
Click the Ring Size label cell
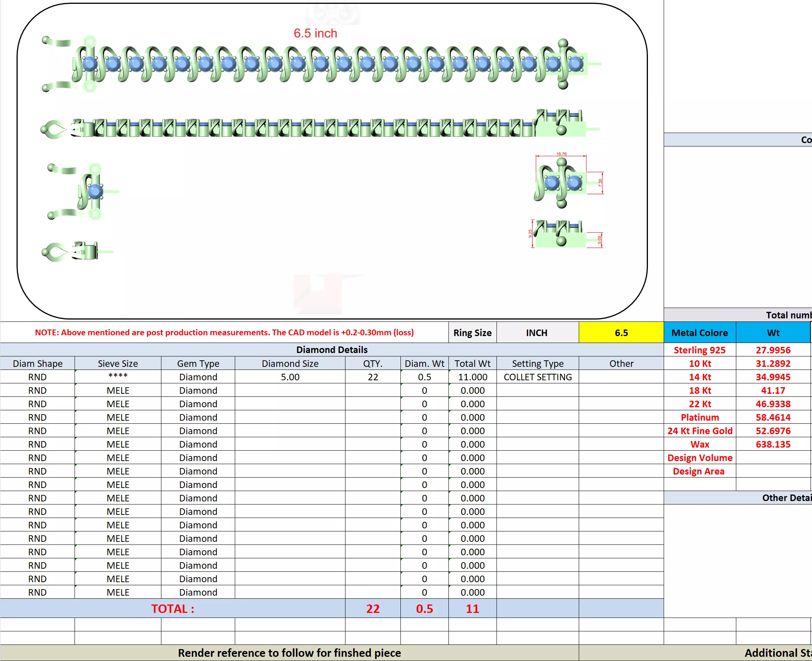(x=472, y=333)
